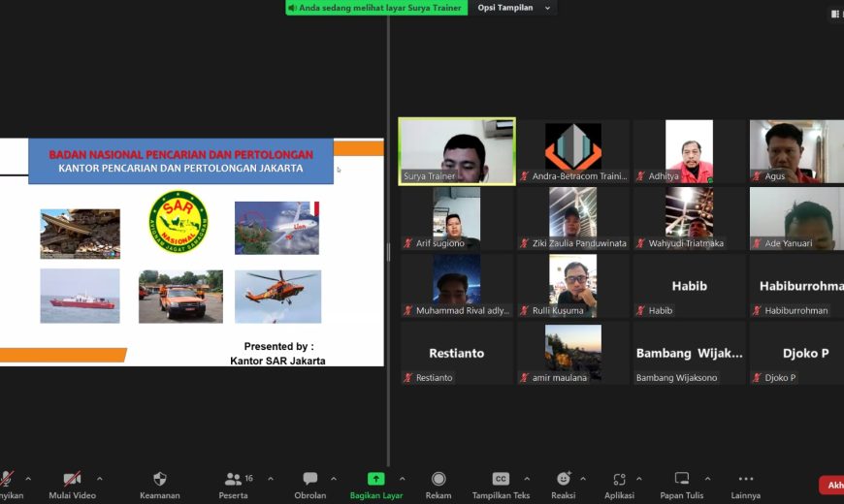Viewport: 844px width, 504px height.
Task: Open the Reaksi emoji reactions icon
Action: (x=564, y=478)
